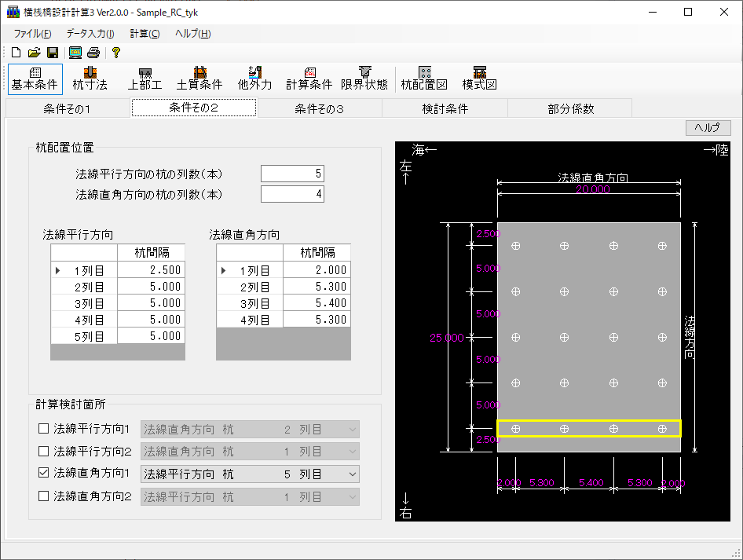Screen dimensions: 743x560
Task: Click the 25.000 dimension in pile diagram
Action: (447, 338)
